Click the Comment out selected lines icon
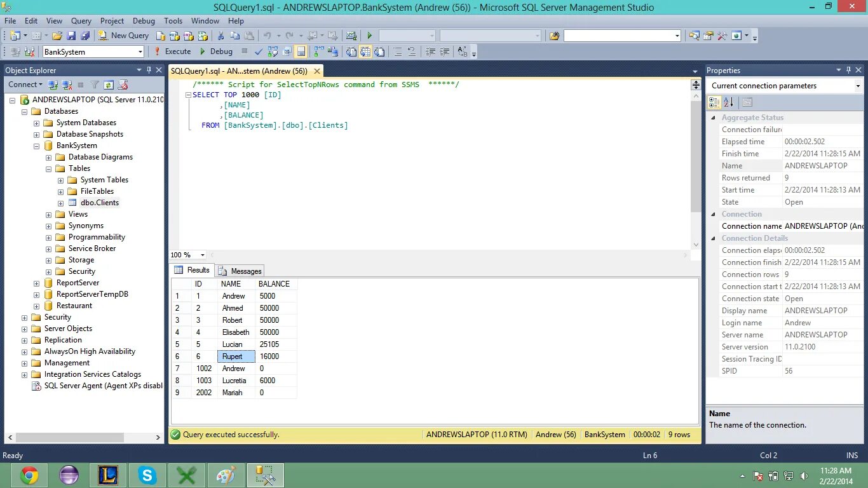 398,51
